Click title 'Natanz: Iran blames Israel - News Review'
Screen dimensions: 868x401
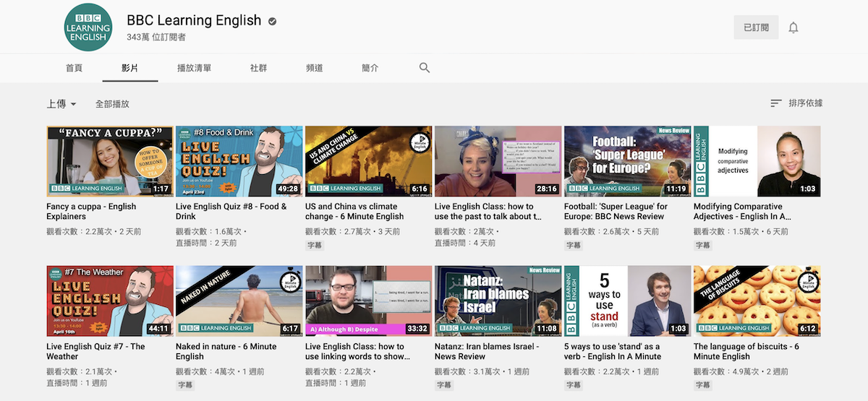487,351
